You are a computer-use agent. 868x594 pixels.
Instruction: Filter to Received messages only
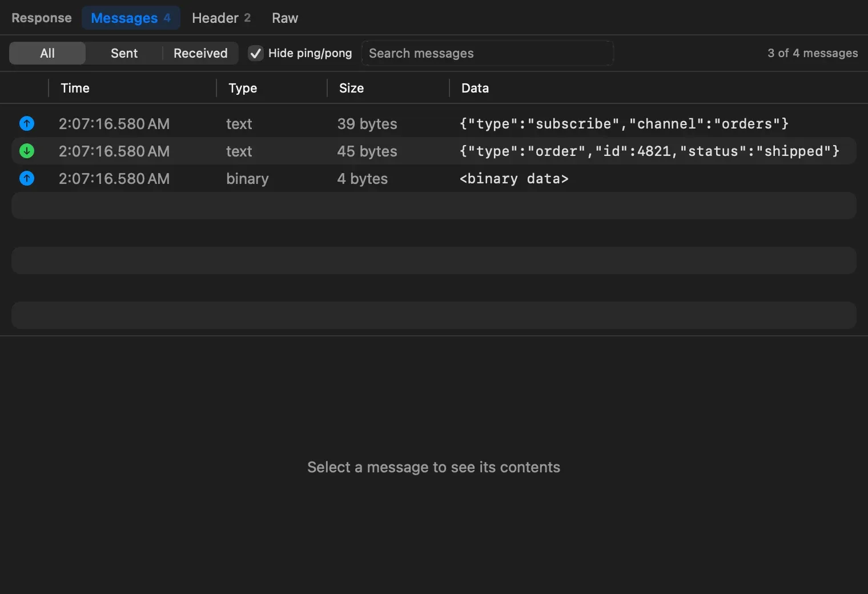point(200,53)
